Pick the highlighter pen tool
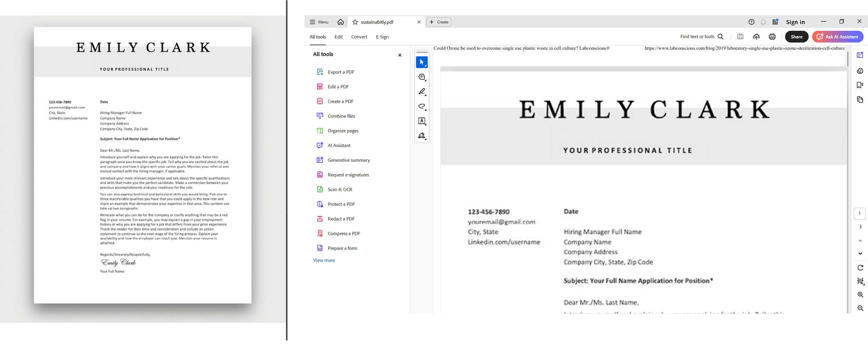The width and height of the screenshot is (868, 349). (422, 92)
